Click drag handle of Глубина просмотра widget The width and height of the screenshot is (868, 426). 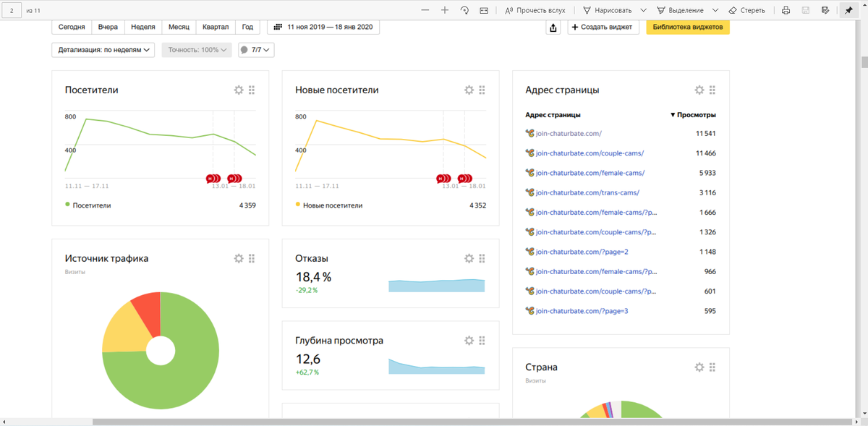click(x=482, y=340)
